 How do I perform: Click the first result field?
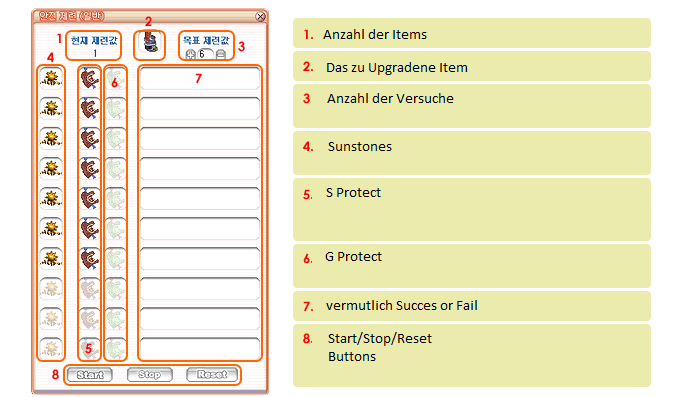click(200, 78)
